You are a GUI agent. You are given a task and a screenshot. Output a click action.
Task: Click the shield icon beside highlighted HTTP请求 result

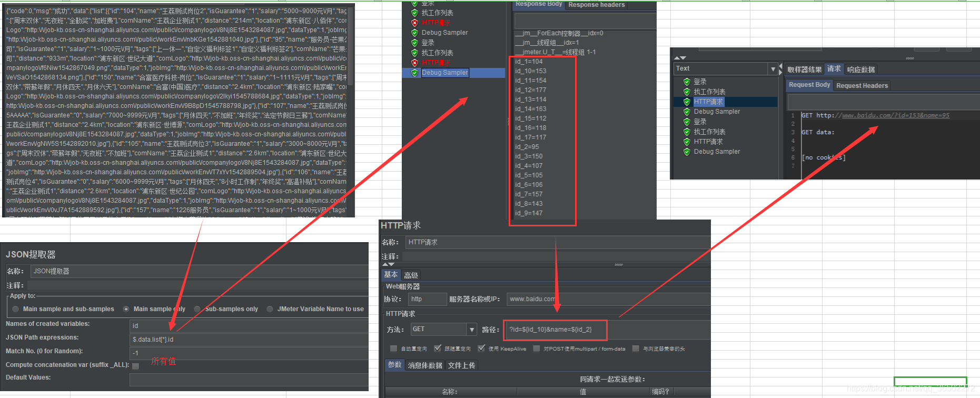click(x=687, y=102)
